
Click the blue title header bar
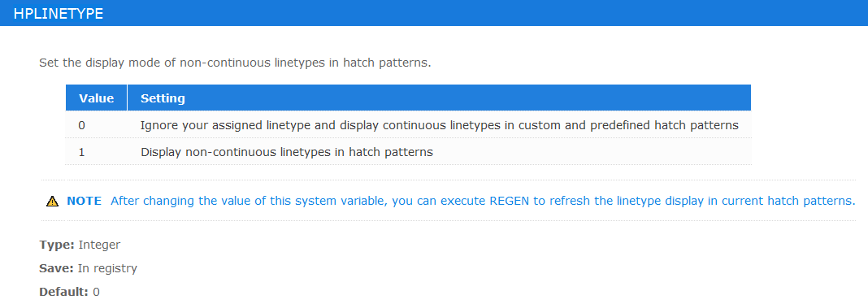[x=434, y=13]
